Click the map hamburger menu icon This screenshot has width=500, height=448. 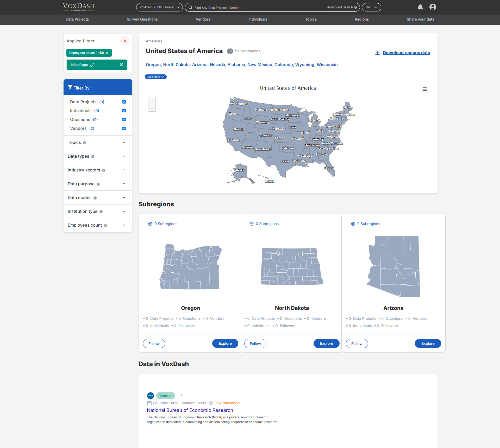point(424,89)
